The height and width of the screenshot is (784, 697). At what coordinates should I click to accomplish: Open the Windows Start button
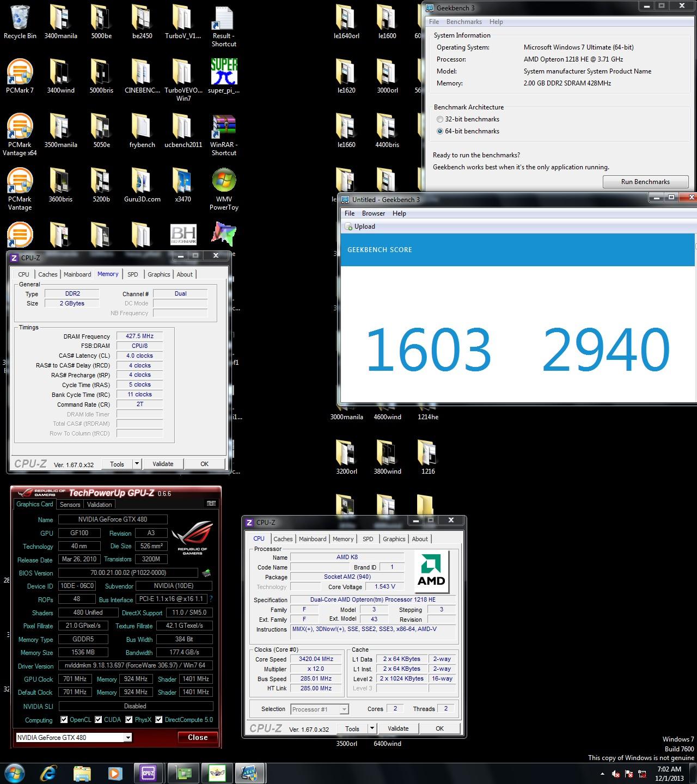[15, 773]
